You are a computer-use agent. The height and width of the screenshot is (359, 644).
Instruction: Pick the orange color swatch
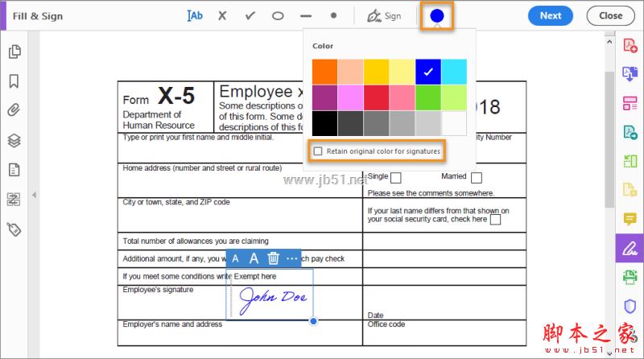click(325, 72)
